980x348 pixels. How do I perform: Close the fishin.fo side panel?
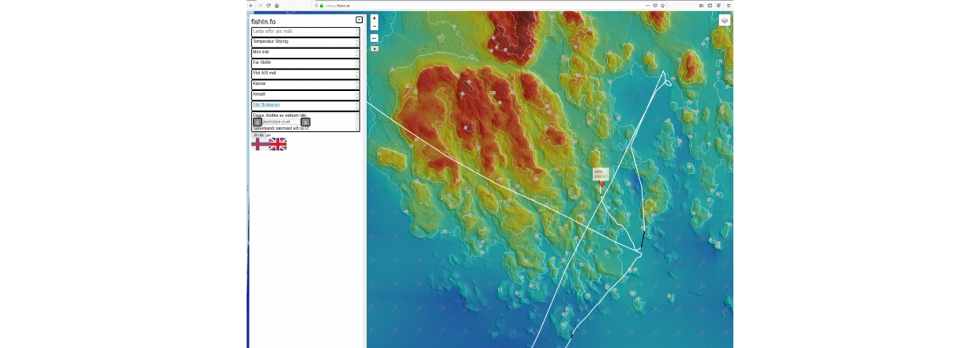[359, 20]
